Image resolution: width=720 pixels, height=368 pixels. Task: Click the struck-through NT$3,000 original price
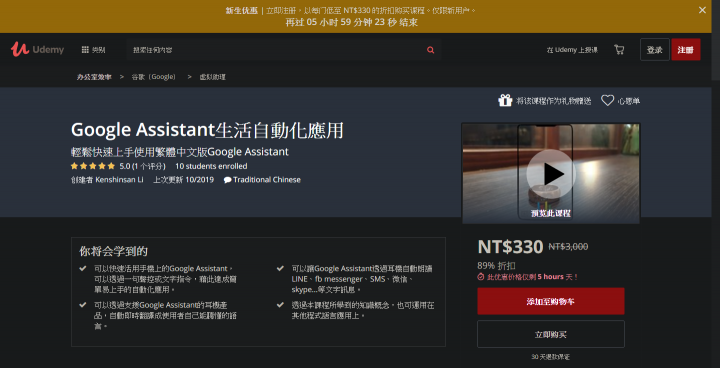point(568,247)
